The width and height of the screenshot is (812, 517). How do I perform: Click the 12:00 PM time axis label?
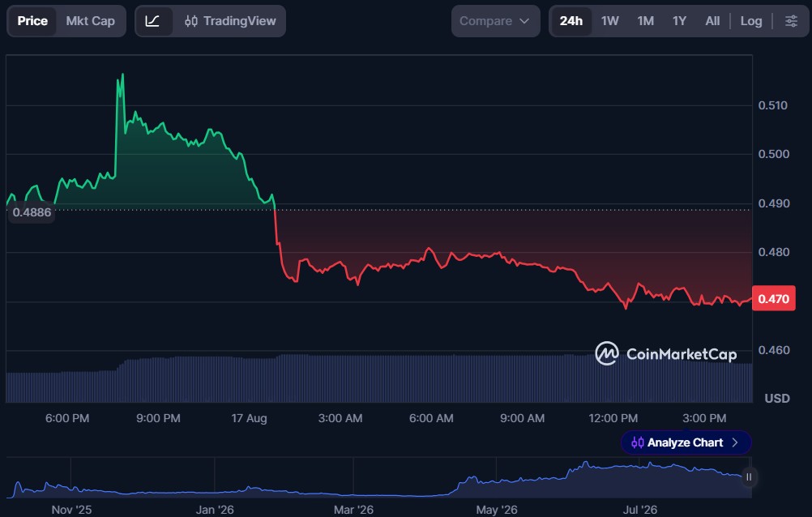click(x=613, y=418)
